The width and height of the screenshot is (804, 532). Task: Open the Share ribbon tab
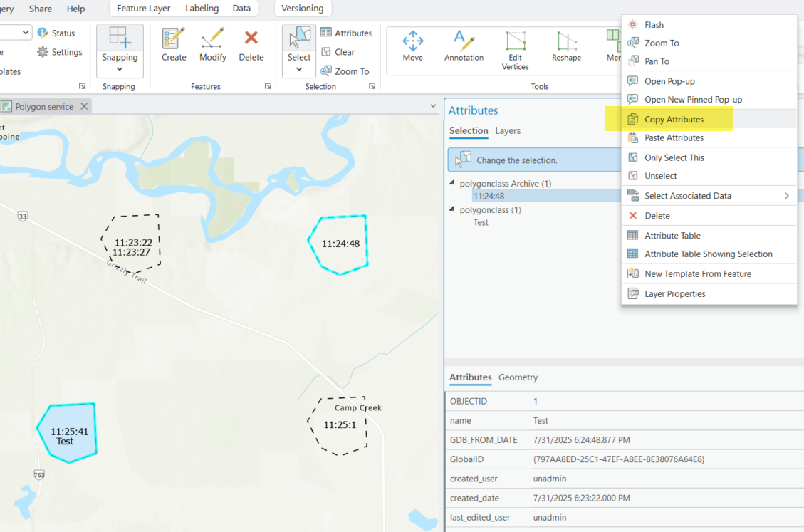41,9
